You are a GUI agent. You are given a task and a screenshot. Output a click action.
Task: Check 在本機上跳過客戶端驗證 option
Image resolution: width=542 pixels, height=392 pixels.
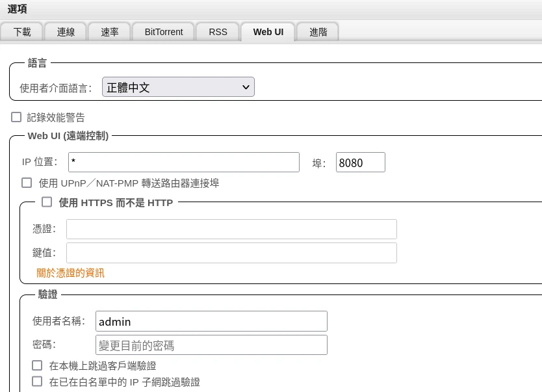coord(37,365)
